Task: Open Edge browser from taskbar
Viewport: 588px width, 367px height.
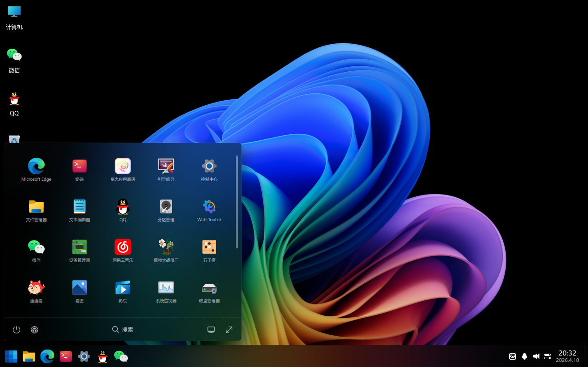Action: [x=47, y=356]
